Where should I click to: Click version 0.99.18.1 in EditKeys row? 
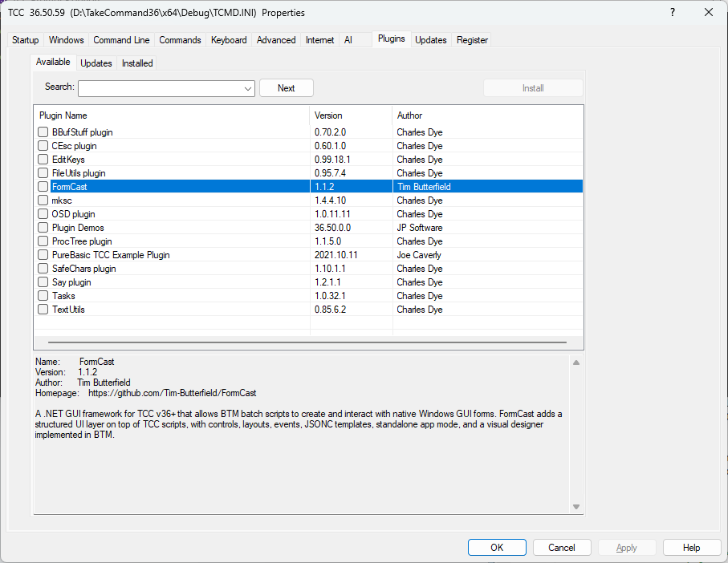pos(332,160)
